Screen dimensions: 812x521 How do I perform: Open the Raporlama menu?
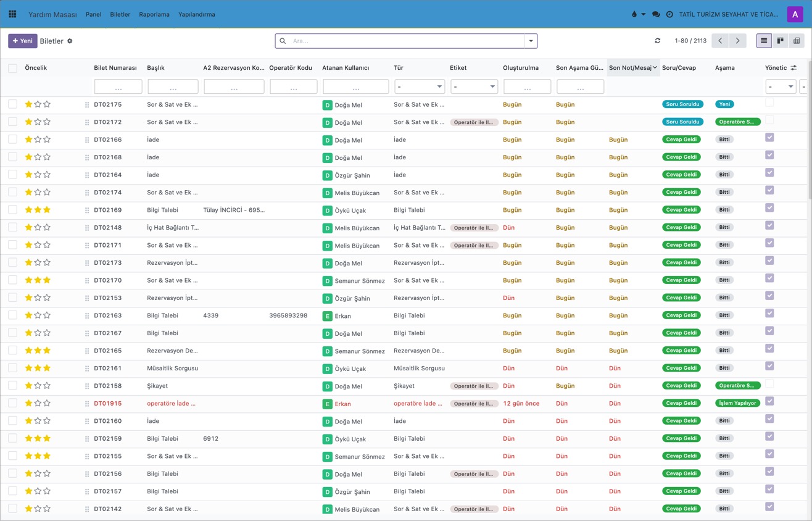[154, 14]
